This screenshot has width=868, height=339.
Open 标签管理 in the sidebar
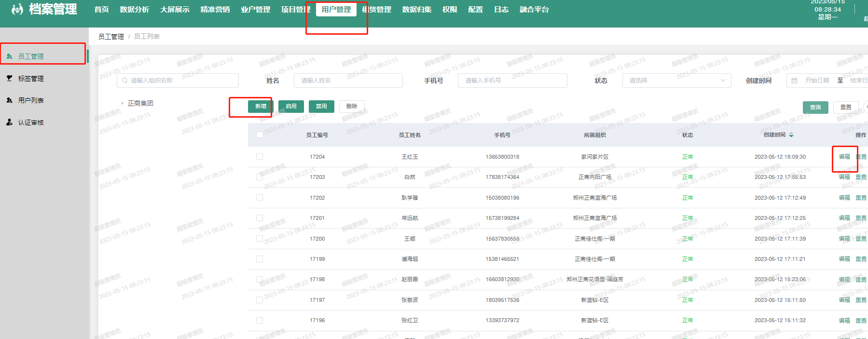point(31,79)
